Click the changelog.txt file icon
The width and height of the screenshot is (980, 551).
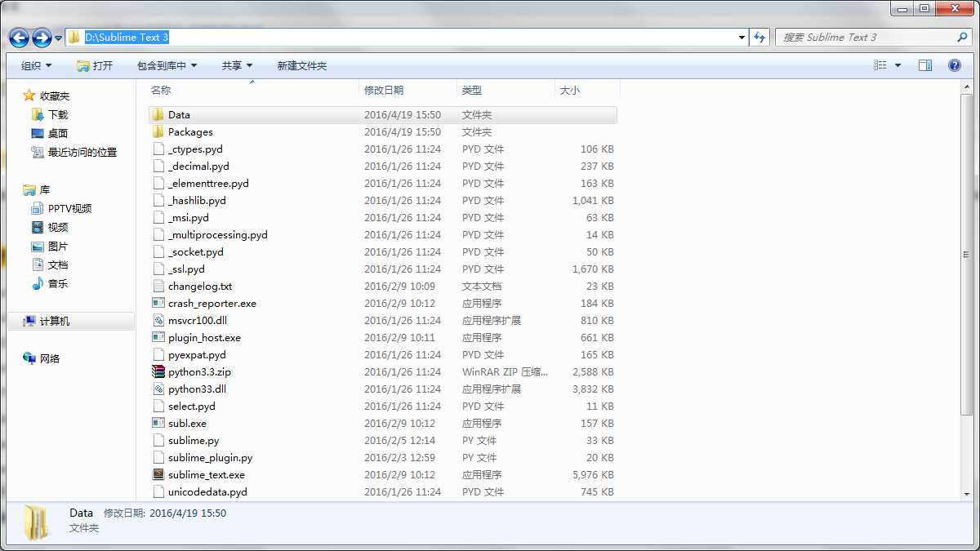pos(158,287)
